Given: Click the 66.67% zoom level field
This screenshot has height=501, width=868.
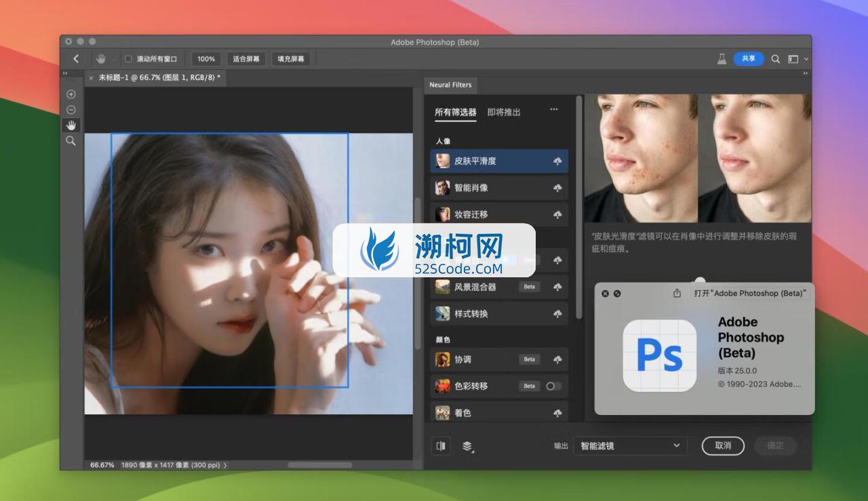Looking at the screenshot, I should tap(102, 465).
